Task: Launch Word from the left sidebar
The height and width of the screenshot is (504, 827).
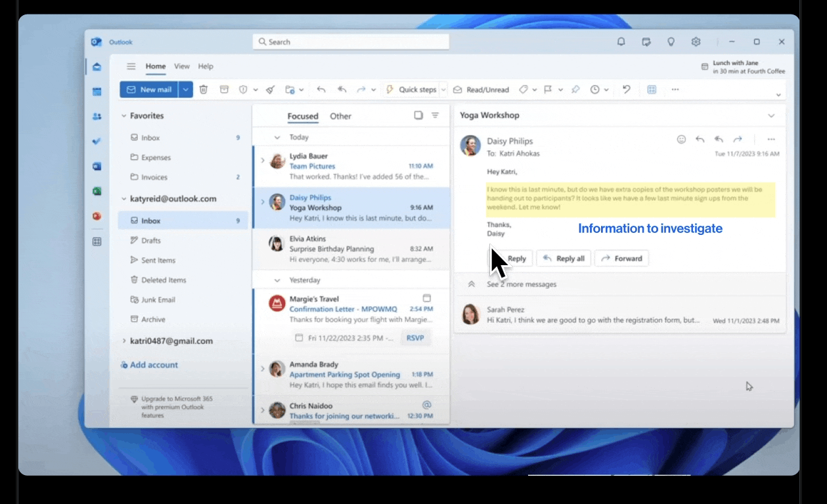Action: tap(97, 166)
